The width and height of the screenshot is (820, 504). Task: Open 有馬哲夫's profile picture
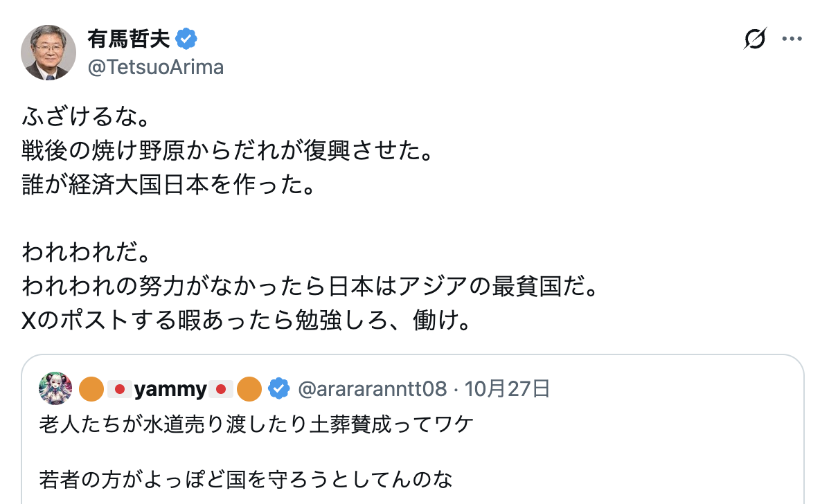[x=48, y=53]
